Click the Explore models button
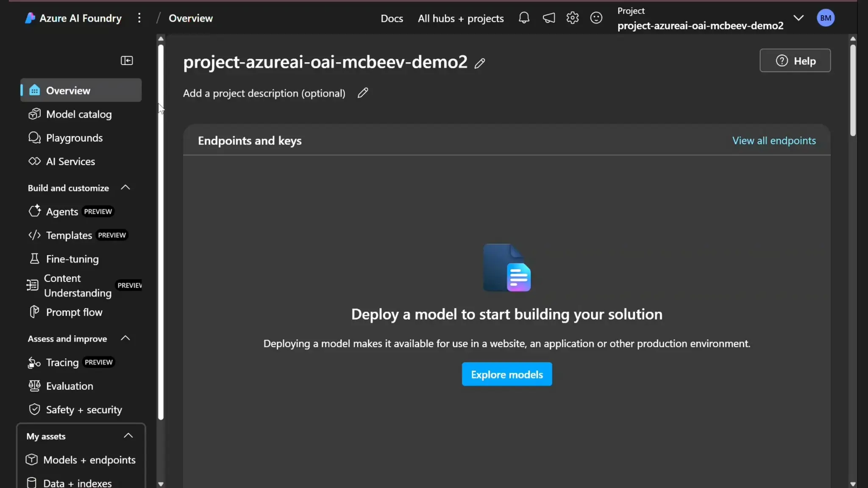The image size is (868, 488). point(507,374)
